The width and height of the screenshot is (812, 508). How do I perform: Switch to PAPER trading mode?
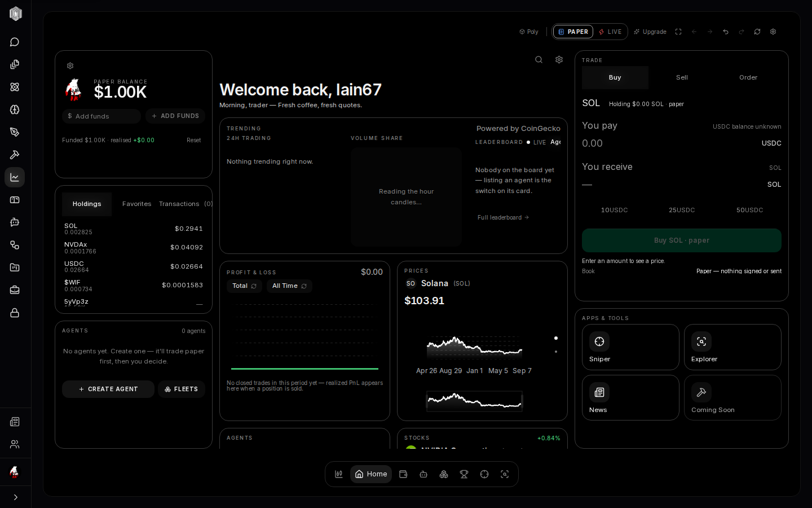[573, 32]
